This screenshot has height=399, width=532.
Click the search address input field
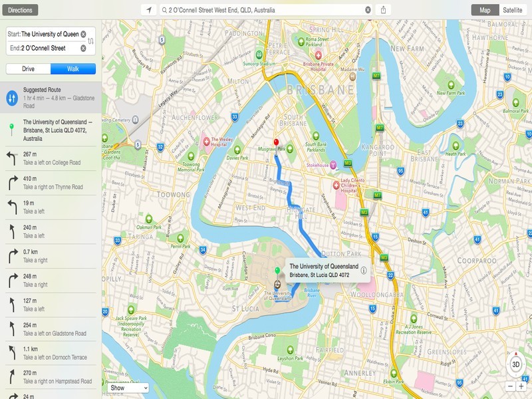pos(263,10)
